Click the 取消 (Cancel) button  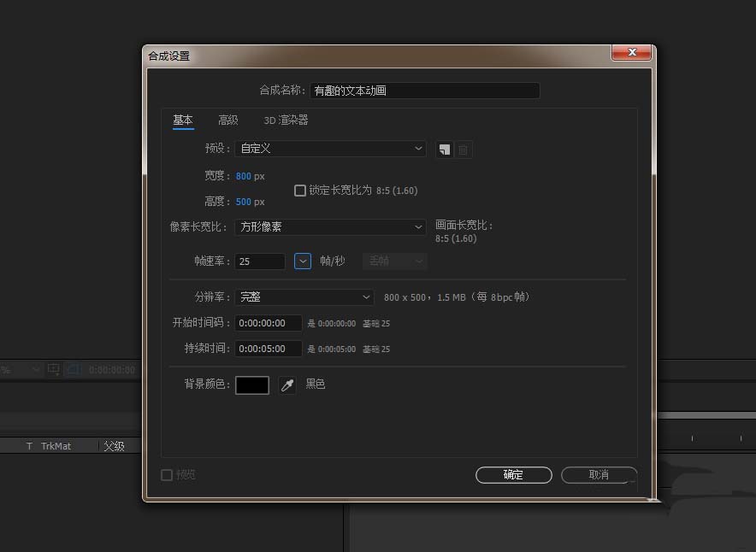(x=599, y=475)
